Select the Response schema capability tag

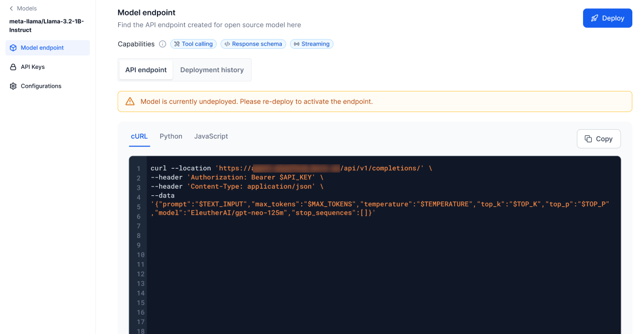[253, 44]
